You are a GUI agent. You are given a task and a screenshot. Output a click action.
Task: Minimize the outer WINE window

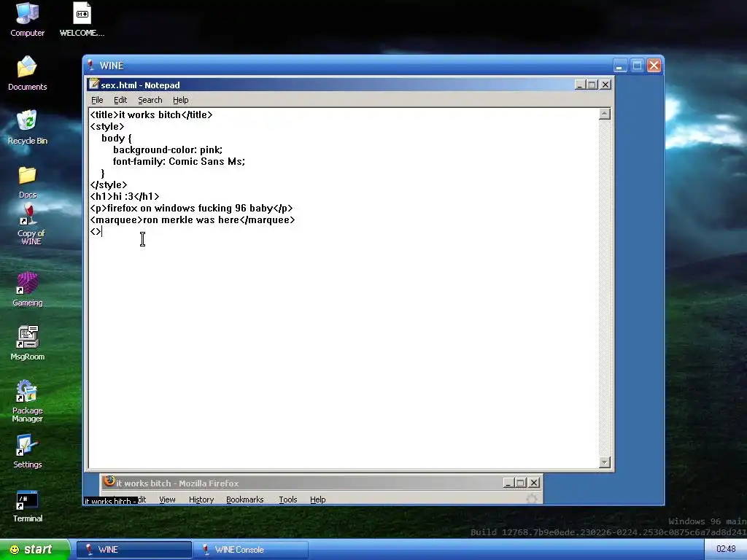620,65
